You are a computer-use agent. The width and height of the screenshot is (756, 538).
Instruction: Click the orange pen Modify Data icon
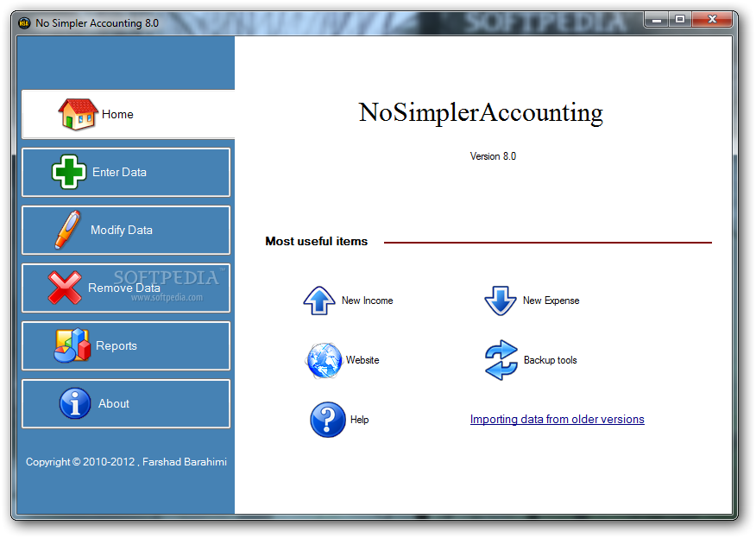(67, 230)
